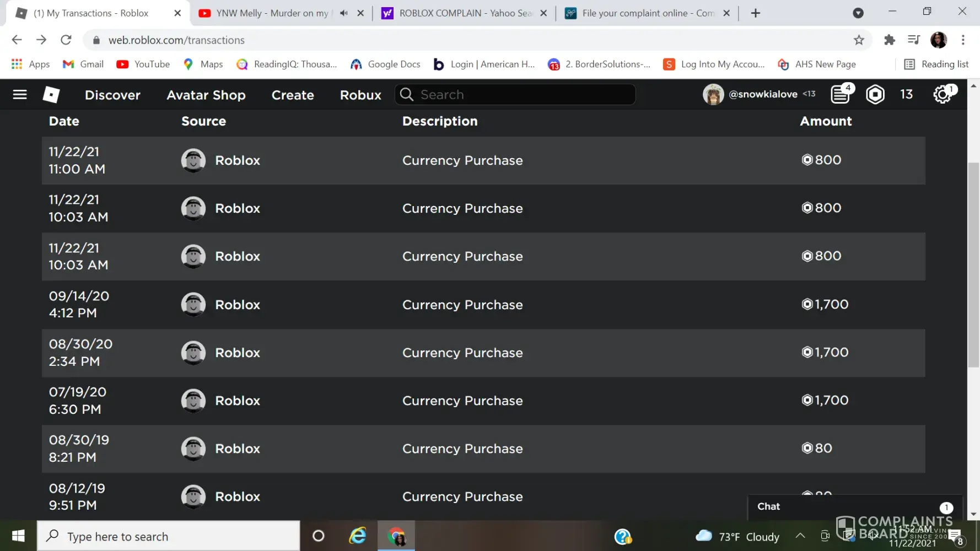Open the Chrome three-dot menu
This screenshot has width=980, height=551.
(963, 40)
